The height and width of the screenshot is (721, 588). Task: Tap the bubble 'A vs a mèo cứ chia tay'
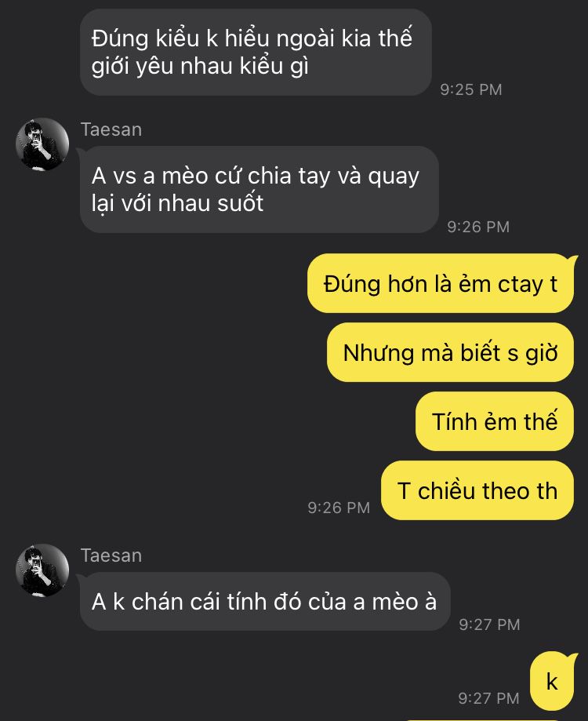click(x=260, y=189)
